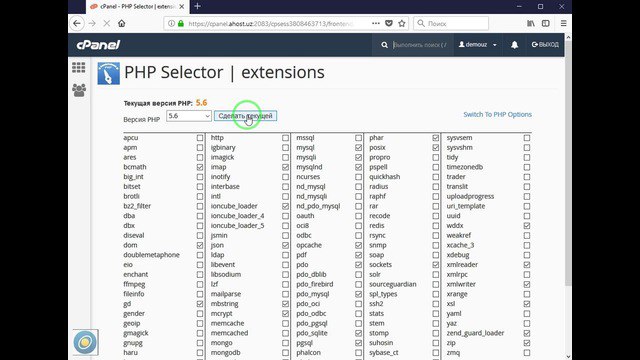640x360 pixels.
Task: Click the 'timezonedb' extension label
Action: point(464,167)
